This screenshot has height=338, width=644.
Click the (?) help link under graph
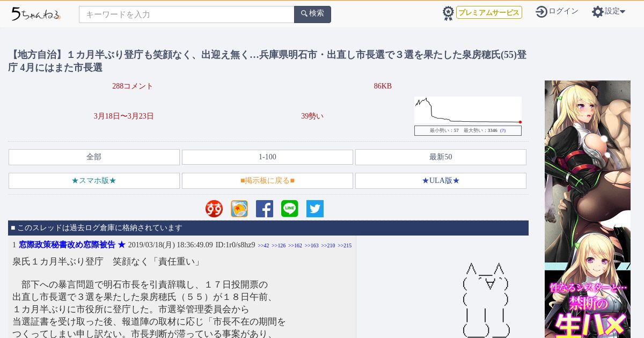click(503, 130)
